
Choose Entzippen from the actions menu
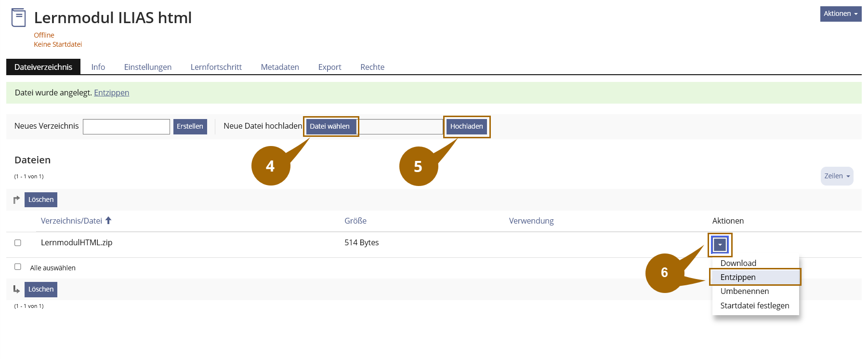(737, 277)
